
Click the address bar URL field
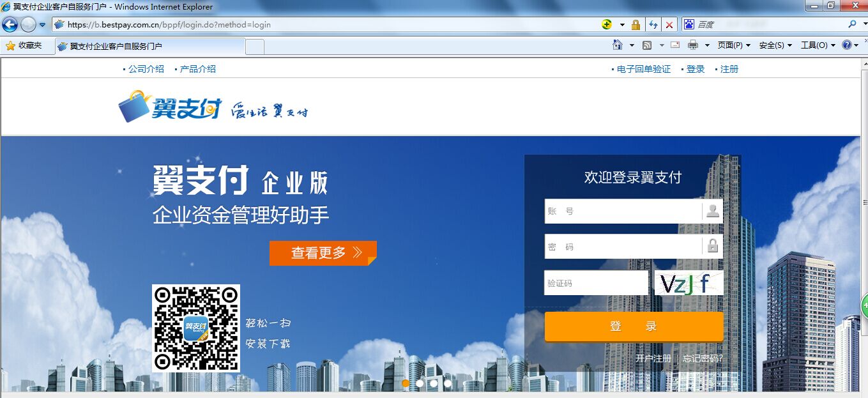[x=326, y=25]
